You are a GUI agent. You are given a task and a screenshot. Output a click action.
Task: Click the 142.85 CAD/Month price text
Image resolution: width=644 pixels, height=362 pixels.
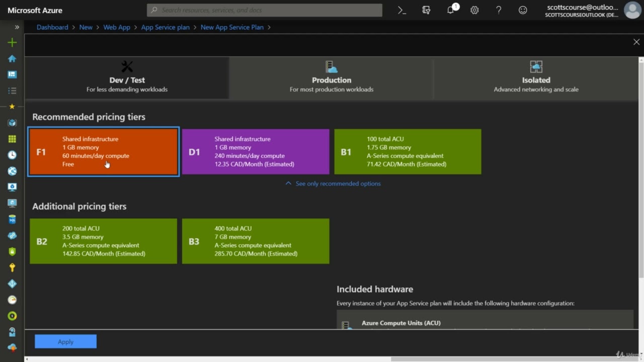tap(104, 253)
